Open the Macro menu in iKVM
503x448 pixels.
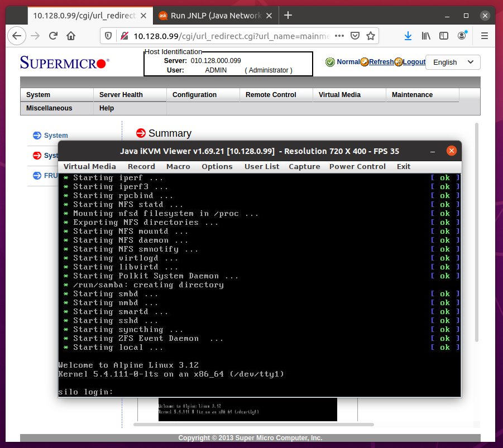[178, 166]
